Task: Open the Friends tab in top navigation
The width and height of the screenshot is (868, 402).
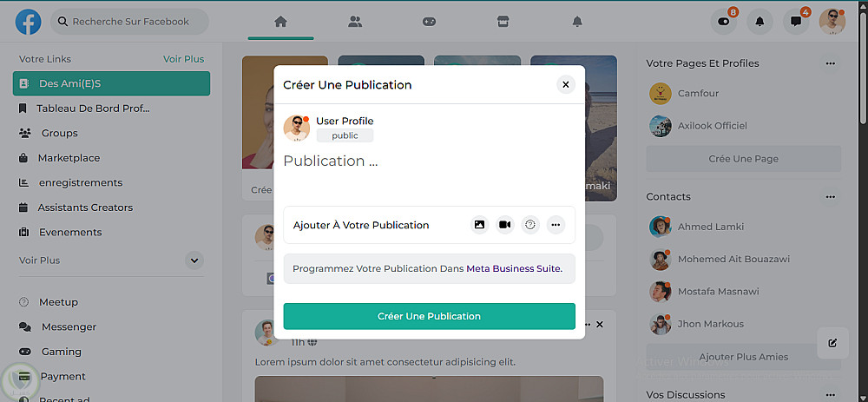Action: pyautogui.click(x=355, y=22)
